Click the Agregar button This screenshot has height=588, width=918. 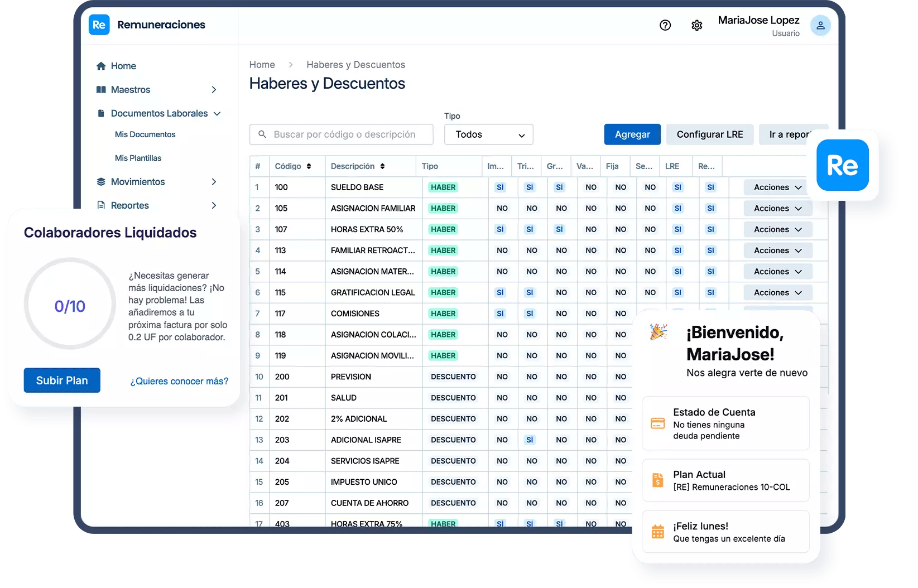[x=632, y=134]
